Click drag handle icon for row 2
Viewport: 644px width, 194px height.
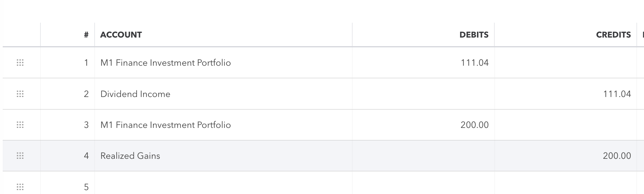click(x=20, y=94)
